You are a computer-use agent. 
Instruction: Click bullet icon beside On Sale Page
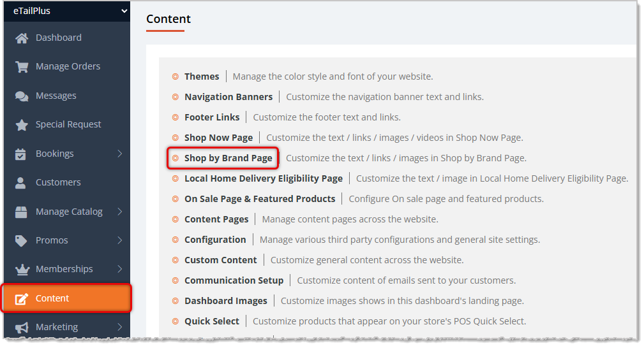(176, 199)
